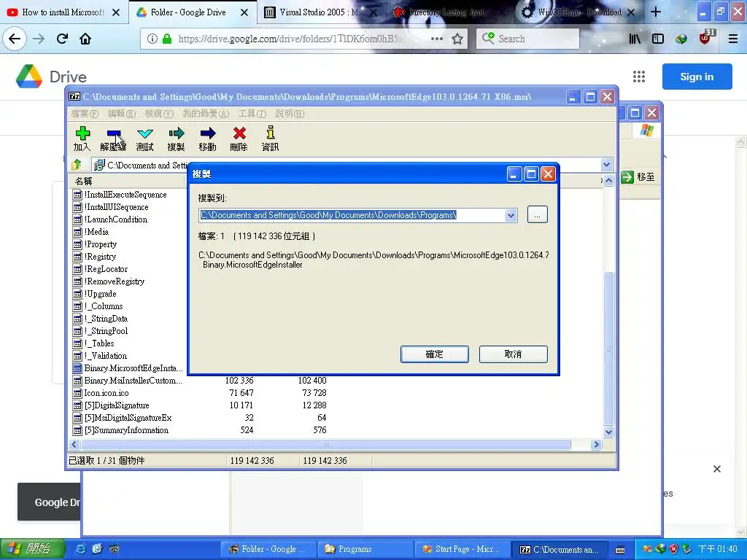Screen dimensions: 747x560
Task: Dismiss the notification with X near bottom right
Action: [717, 469]
